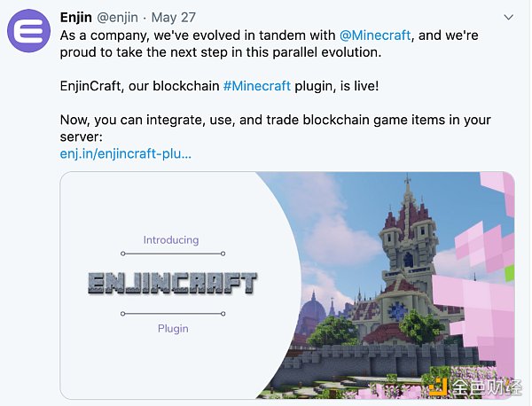
Task: Select the "Plugin" label in the card
Action: [x=173, y=328]
